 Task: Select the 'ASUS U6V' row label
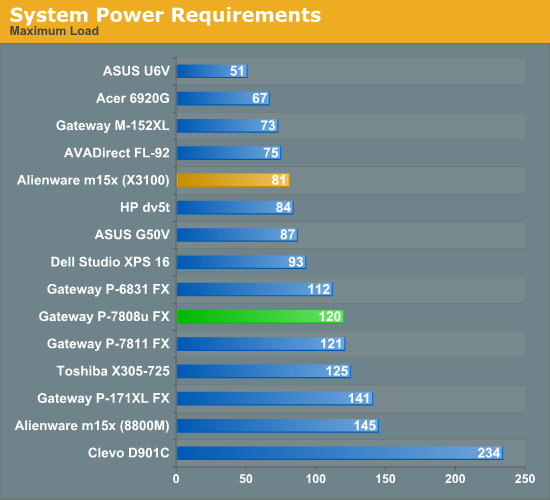pos(136,71)
